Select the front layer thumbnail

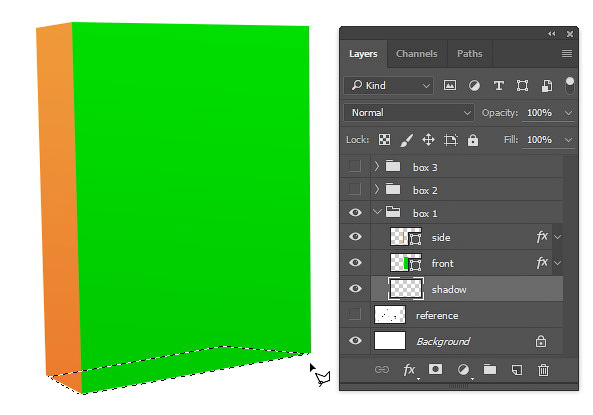click(x=405, y=263)
